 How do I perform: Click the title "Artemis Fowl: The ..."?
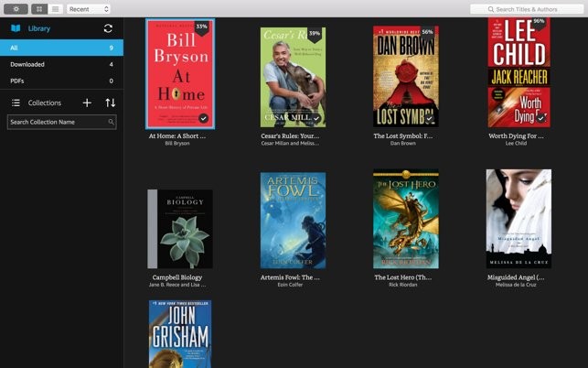pos(290,277)
